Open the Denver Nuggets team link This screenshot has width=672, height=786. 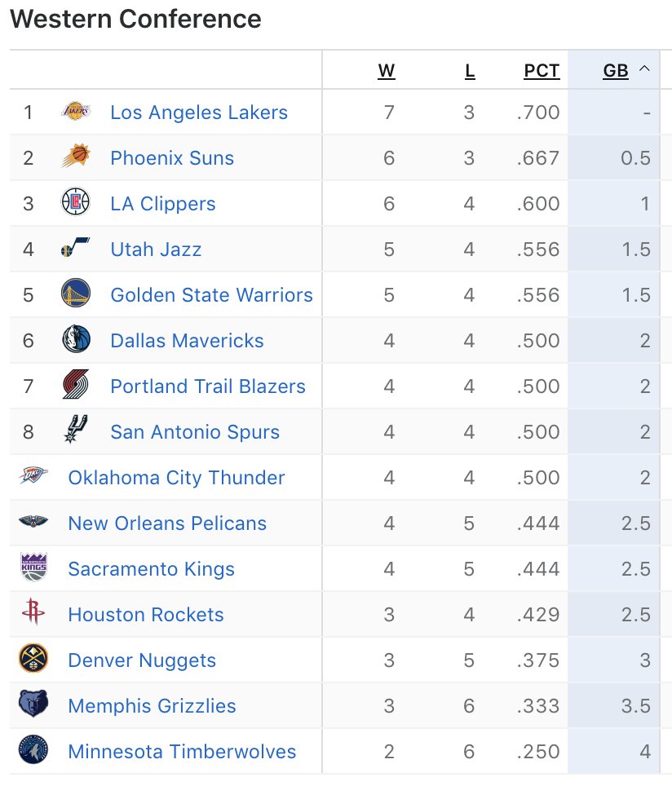click(x=142, y=660)
